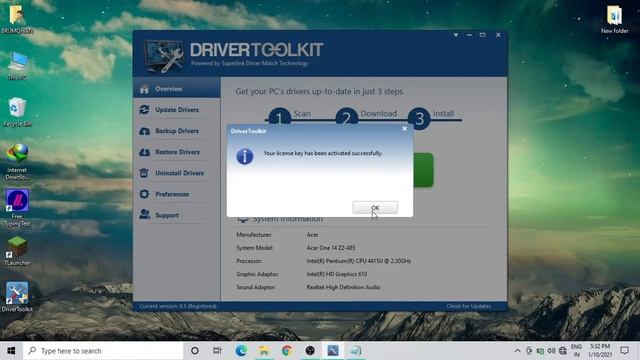Click the Update Drivers refresh icon
Viewport: 640px width, 360px height.
click(144, 110)
